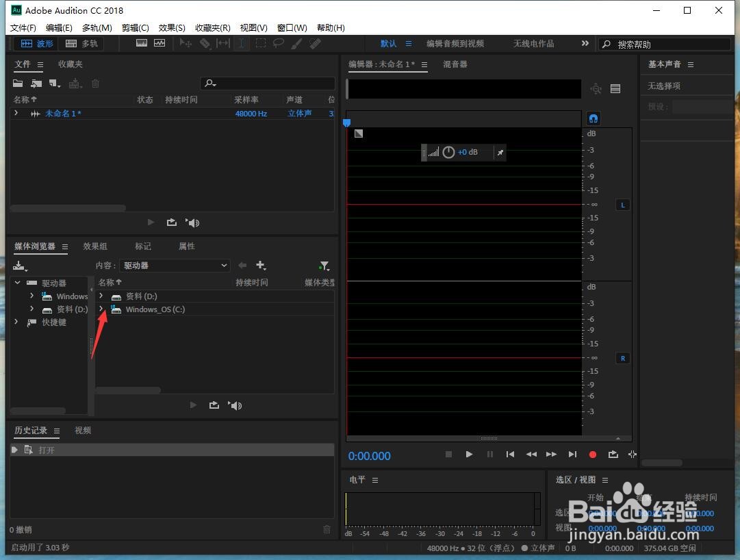Import file icon in Files panel

[36, 84]
